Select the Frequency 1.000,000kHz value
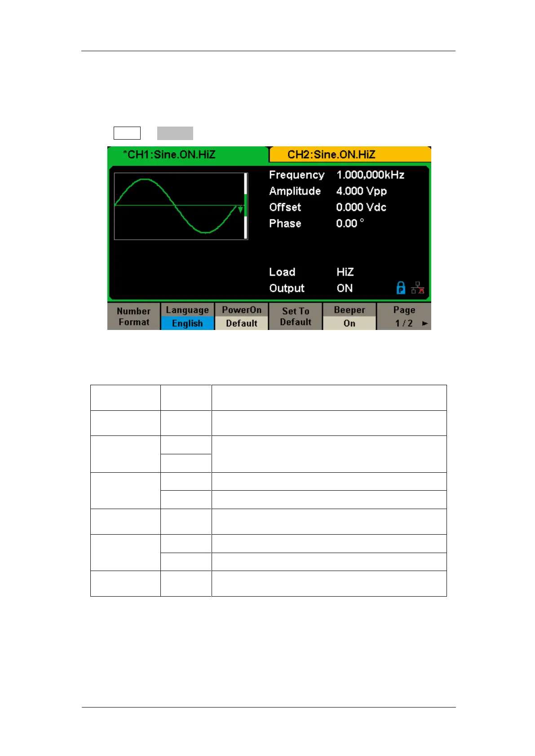Viewport: 535px width, 756px height. pyautogui.click(x=370, y=175)
